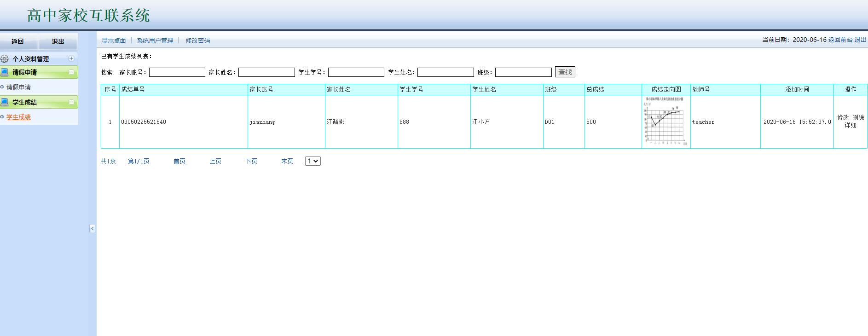The height and width of the screenshot is (336, 868).
Task: Collapse the 学生成绩 section minus icon
Action: coord(71,102)
